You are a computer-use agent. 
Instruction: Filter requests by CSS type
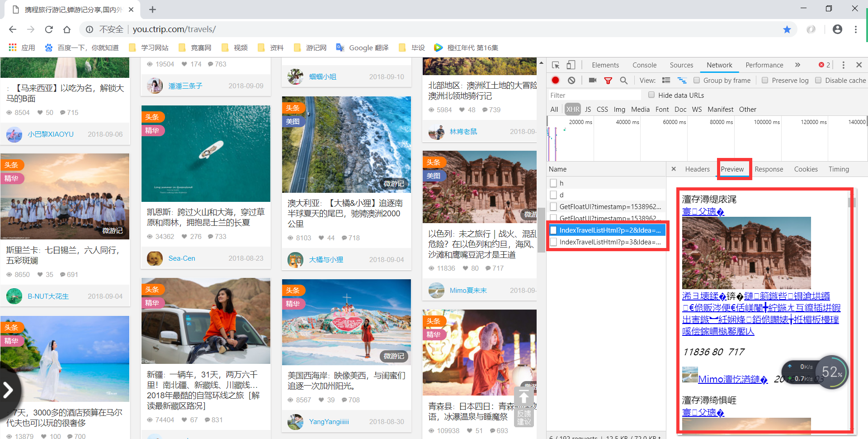(602, 109)
